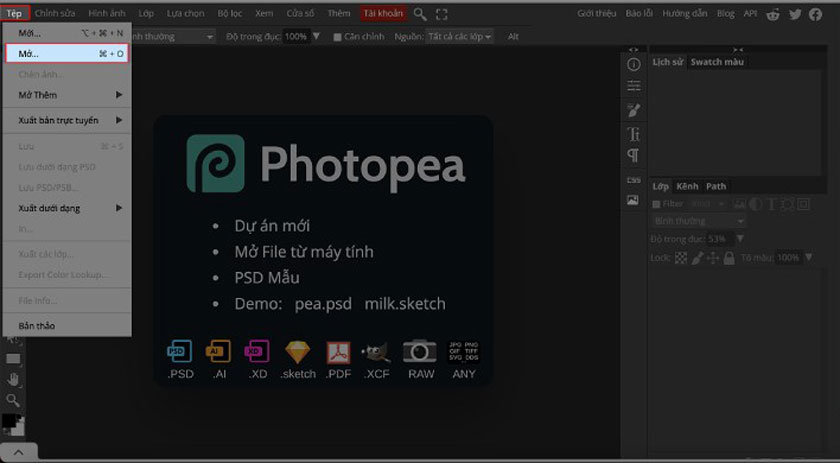This screenshot has width=840, height=463.
Task: Switch to the Swatch màu tab
Action: tap(717, 62)
